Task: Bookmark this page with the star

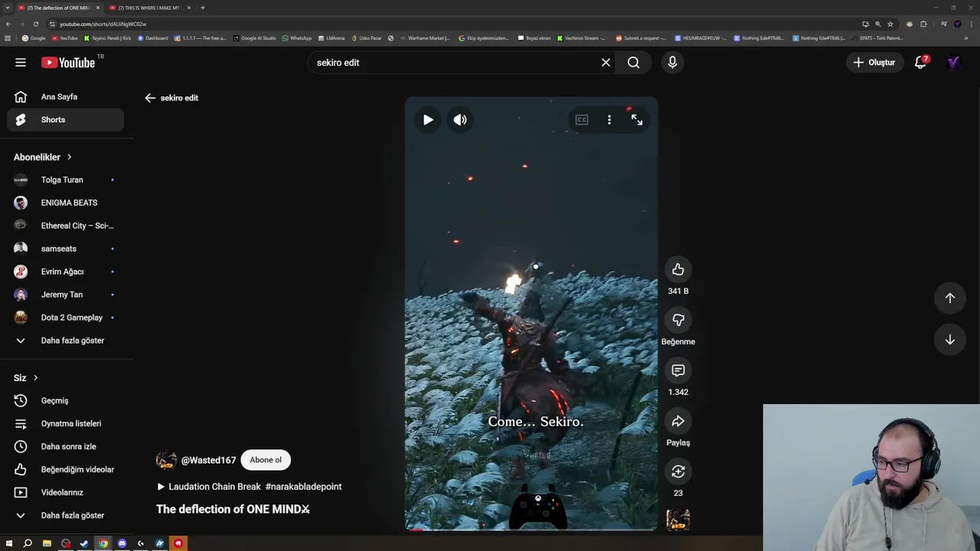Action: click(890, 24)
